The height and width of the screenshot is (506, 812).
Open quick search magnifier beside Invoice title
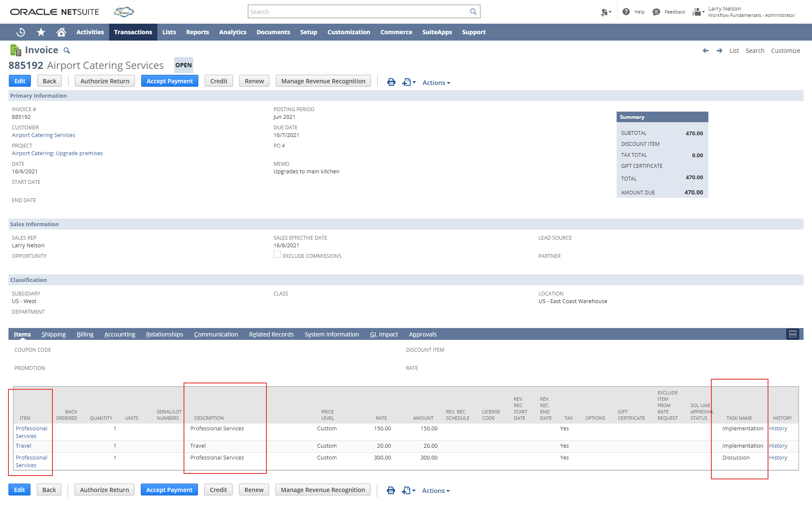66,51
